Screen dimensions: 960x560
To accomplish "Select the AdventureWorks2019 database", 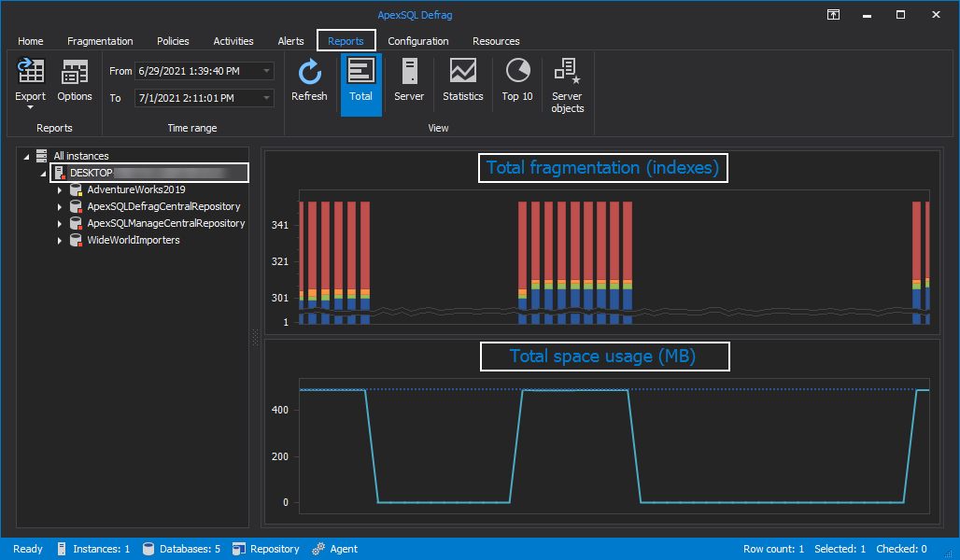I will coord(136,189).
